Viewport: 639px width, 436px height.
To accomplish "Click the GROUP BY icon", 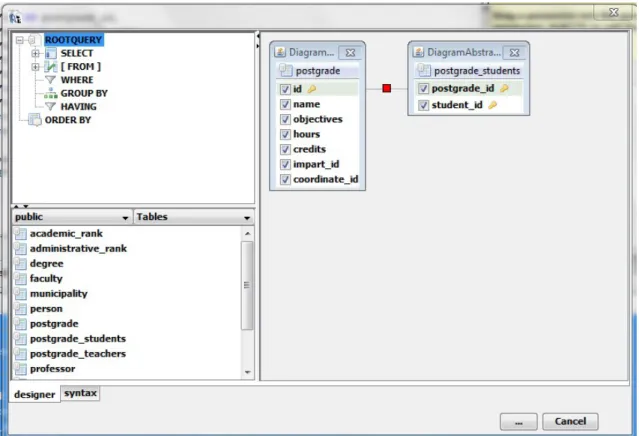I will coord(51,93).
